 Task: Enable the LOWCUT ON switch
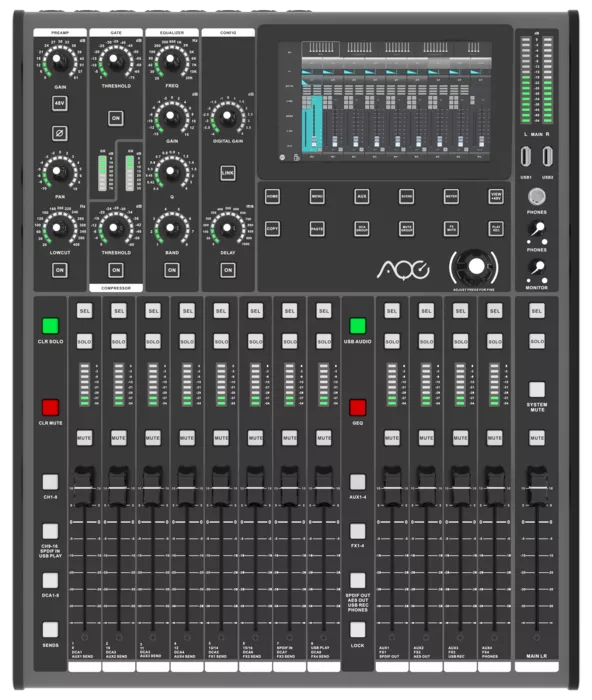click(59, 270)
